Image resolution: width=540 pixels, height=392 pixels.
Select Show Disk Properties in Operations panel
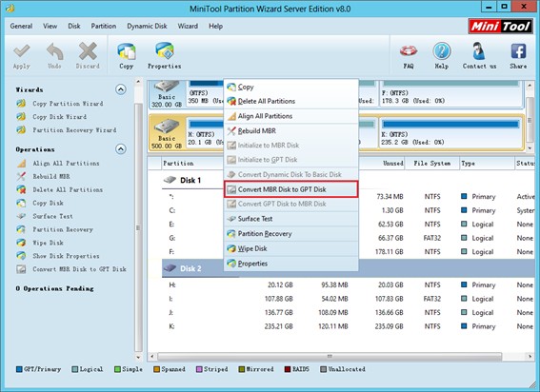66,256
